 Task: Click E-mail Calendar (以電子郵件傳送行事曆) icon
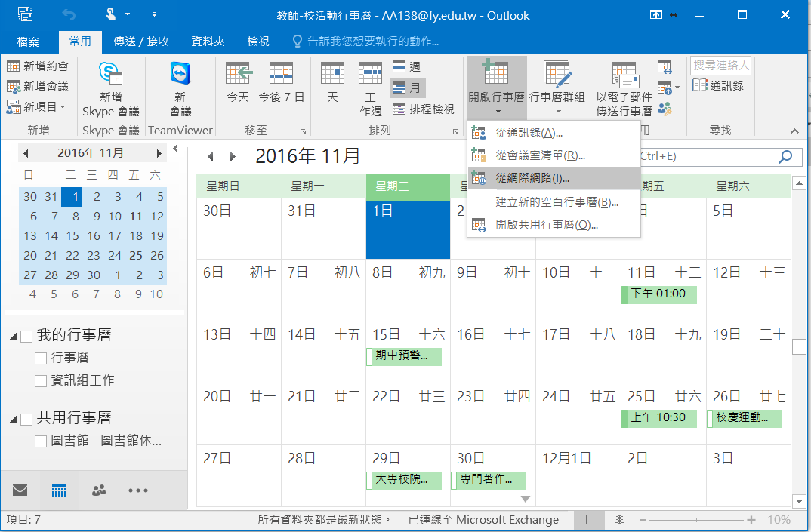coord(624,74)
